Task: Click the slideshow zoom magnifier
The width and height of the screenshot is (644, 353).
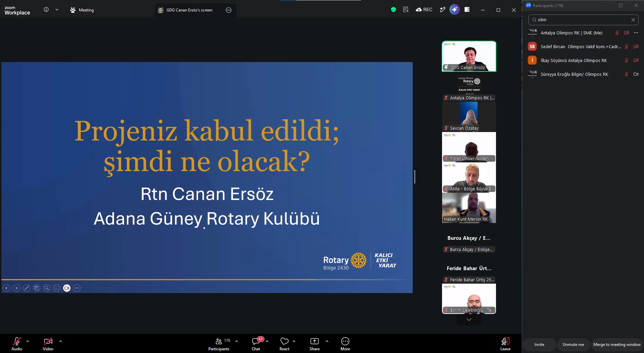Action: tap(47, 288)
